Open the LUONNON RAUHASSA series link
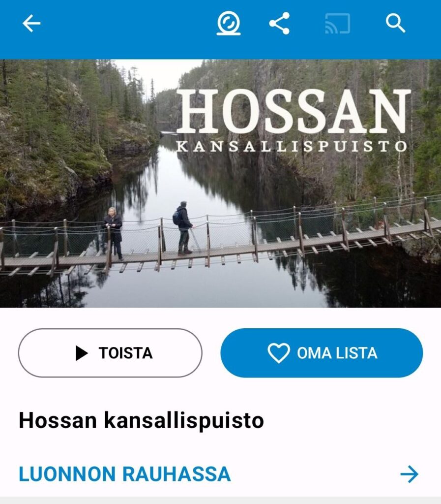This screenshot has width=441, height=504. 124,474
